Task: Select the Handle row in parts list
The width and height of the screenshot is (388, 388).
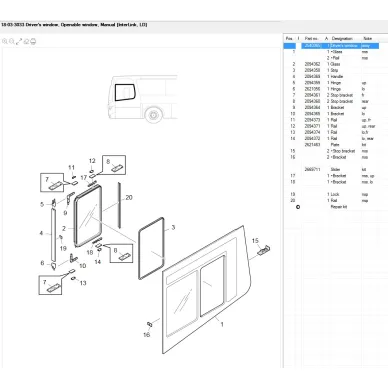Action: (331, 77)
